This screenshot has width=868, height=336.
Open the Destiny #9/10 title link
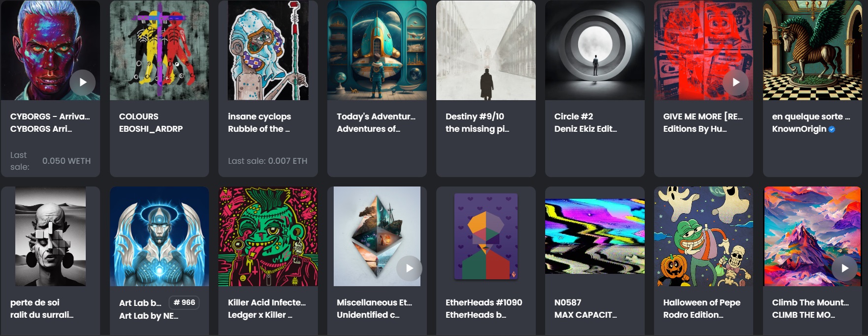pyautogui.click(x=475, y=116)
